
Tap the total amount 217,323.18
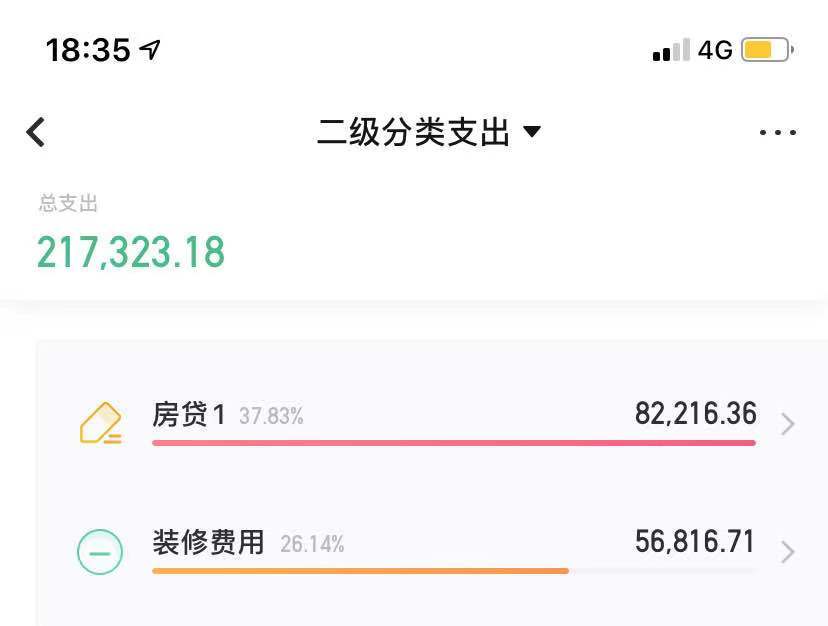tap(131, 252)
